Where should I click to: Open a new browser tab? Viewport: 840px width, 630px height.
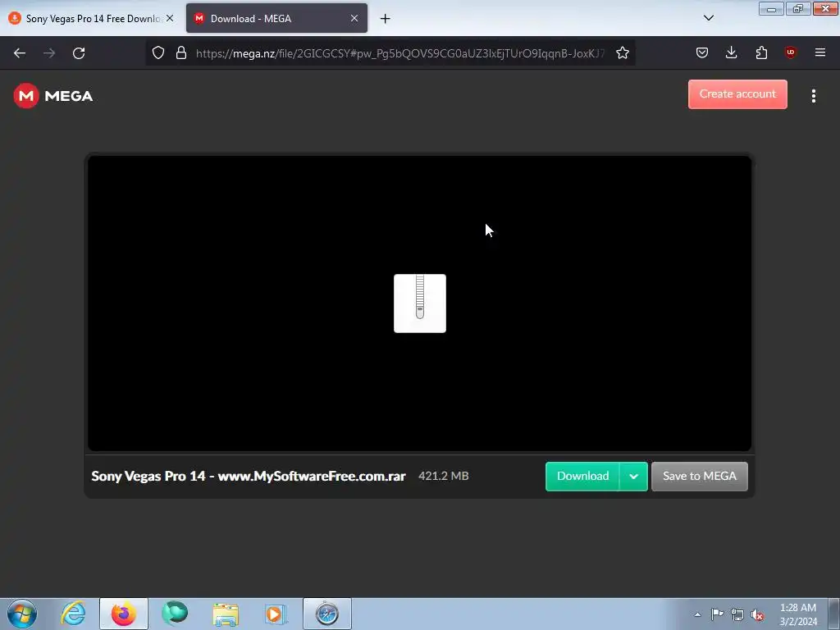coord(386,19)
